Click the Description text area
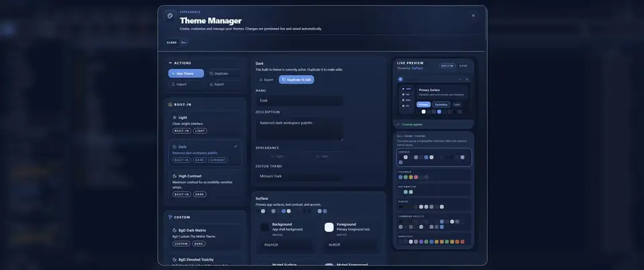 (299, 129)
